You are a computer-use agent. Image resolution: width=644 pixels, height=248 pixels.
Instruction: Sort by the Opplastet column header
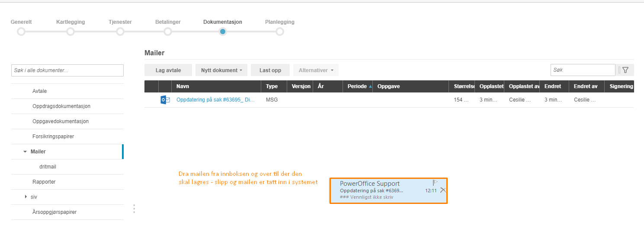pyautogui.click(x=490, y=86)
